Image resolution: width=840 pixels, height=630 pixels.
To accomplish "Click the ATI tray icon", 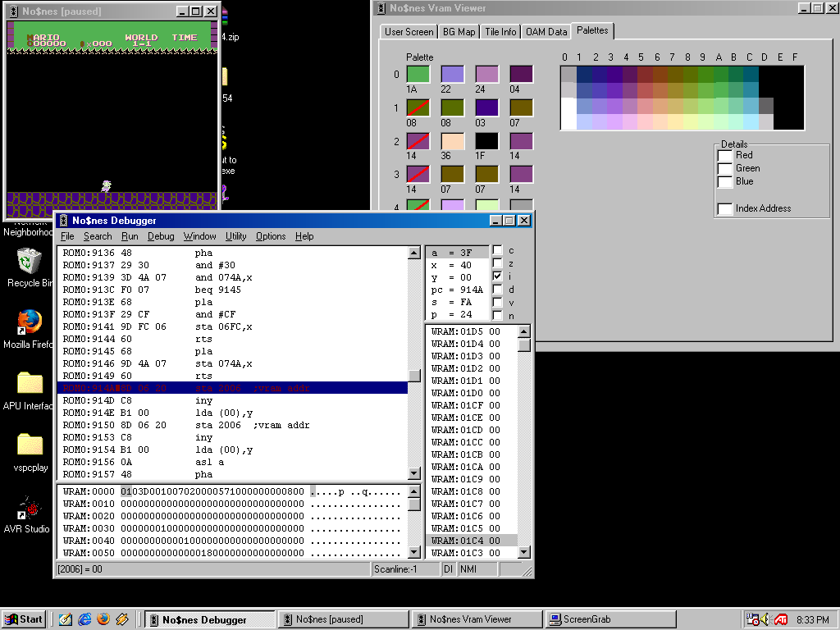I will point(781,620).
